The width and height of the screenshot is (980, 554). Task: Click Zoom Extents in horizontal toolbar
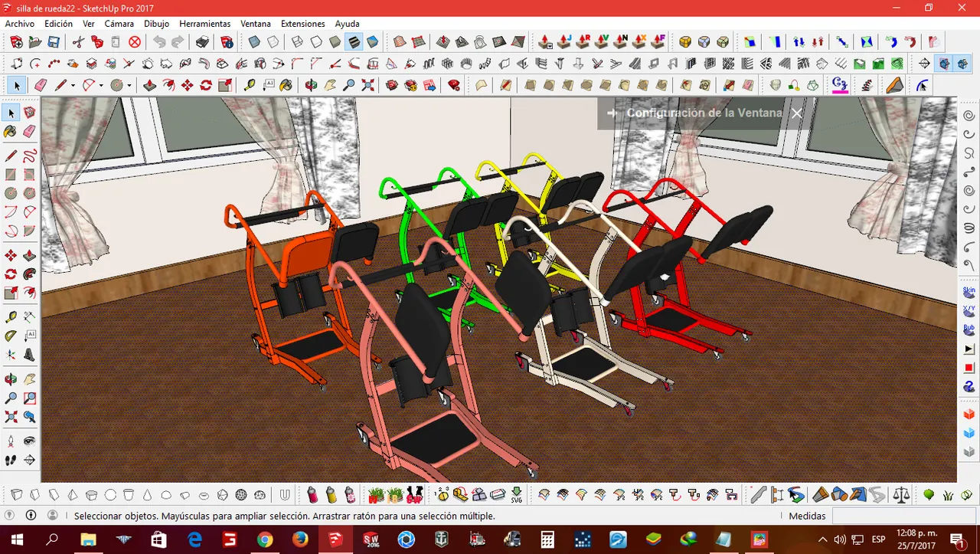pos(367,85)
